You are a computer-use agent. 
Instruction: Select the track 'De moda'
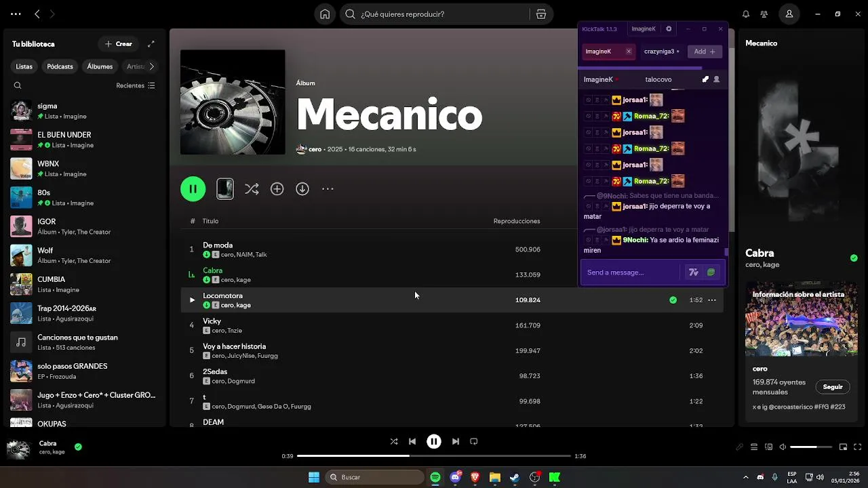coord(218,245)
